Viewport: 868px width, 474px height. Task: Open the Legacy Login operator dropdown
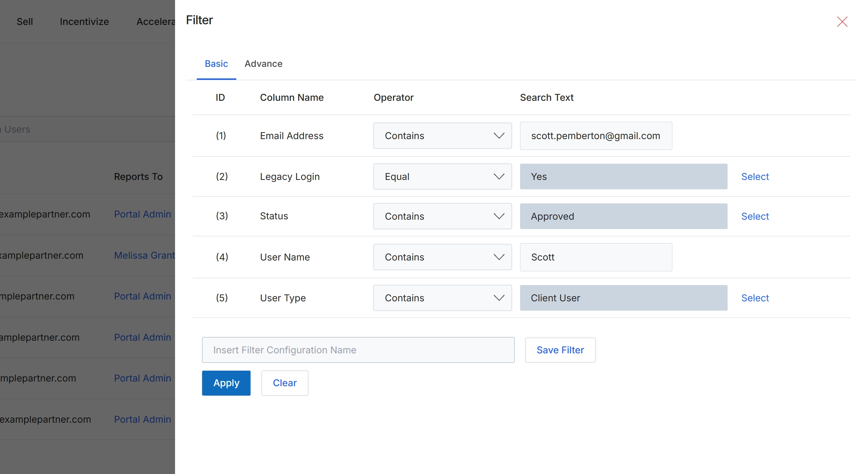pos(442,176)
